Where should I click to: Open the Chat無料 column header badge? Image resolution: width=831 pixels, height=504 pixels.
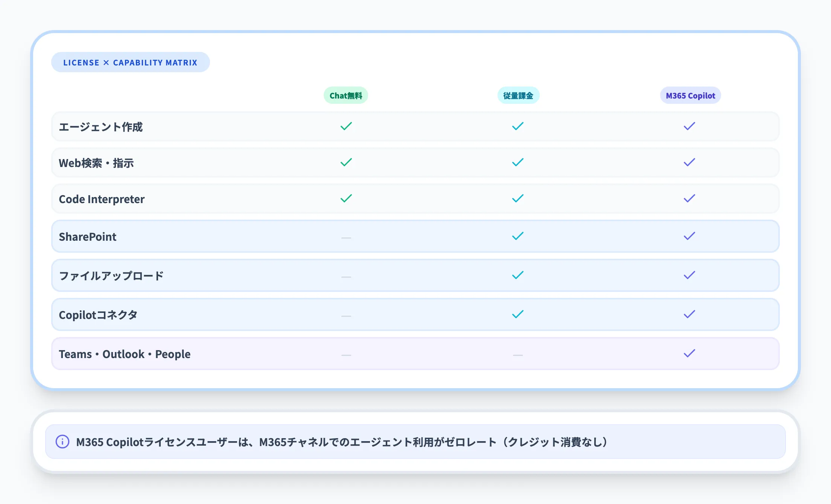tap(346, 96)
